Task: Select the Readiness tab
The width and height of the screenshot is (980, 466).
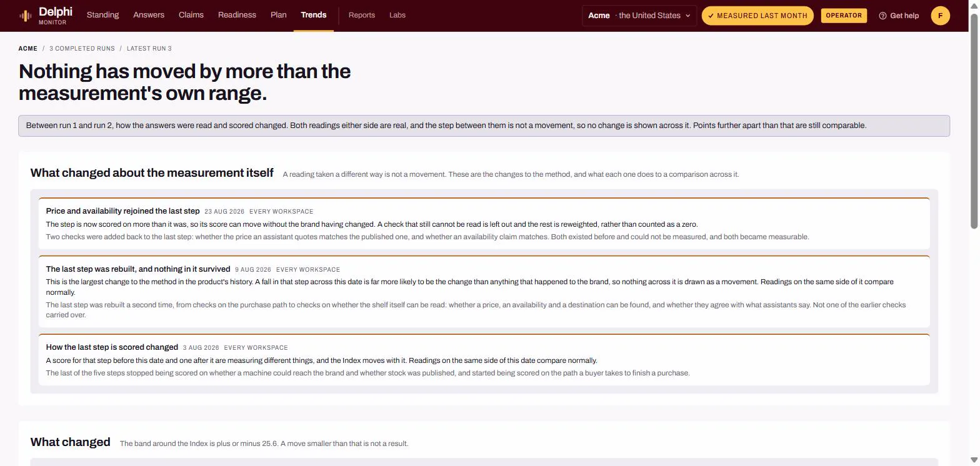Action: pyautogui.click(x=237, y=15)
